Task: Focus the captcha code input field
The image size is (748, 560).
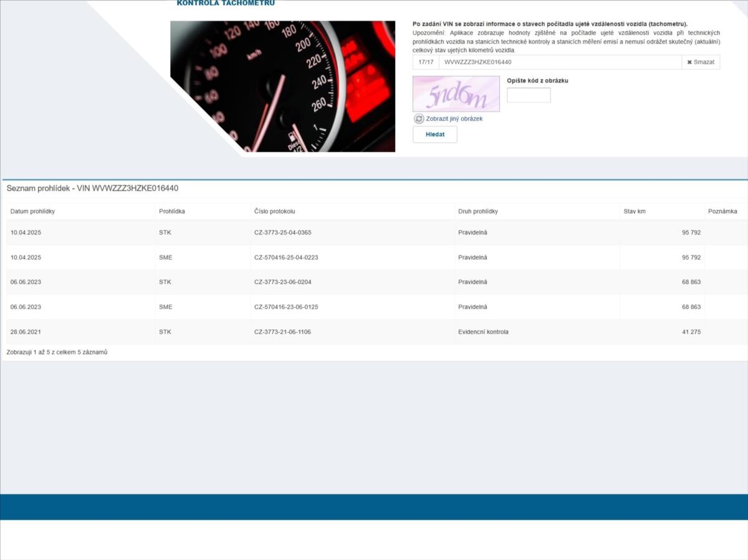Action: click(529, 95)
